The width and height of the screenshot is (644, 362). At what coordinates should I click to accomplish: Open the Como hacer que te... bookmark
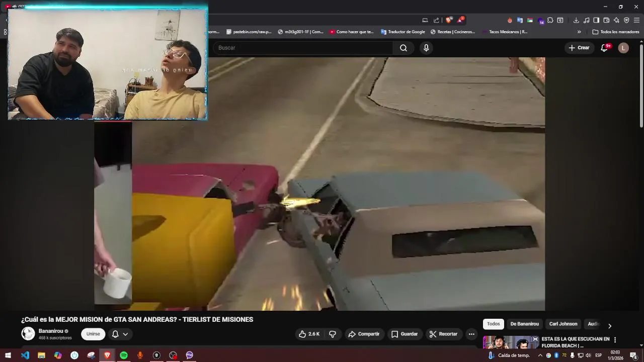click(x=352, y=32)
